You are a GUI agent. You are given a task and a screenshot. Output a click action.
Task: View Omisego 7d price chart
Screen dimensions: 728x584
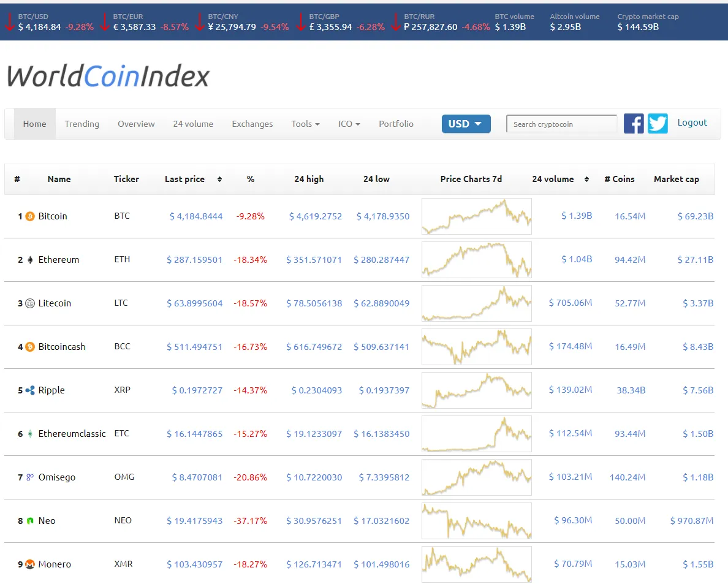pos(476,477)
